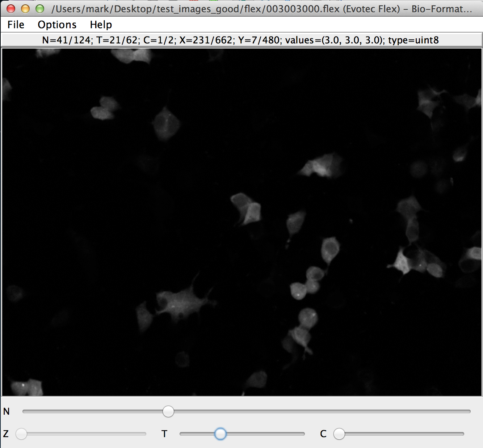Minimize the window with the yellow button

(x=25, y=9)
